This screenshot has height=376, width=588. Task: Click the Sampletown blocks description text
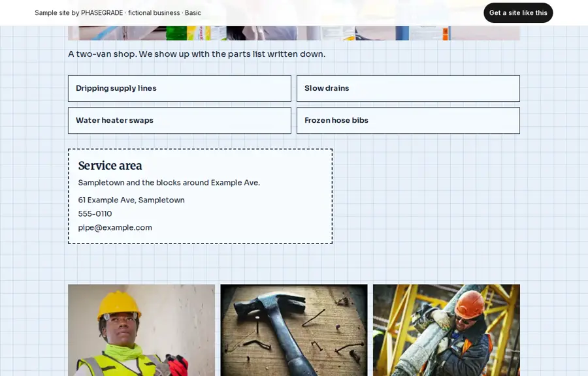[x=169, y=183]
